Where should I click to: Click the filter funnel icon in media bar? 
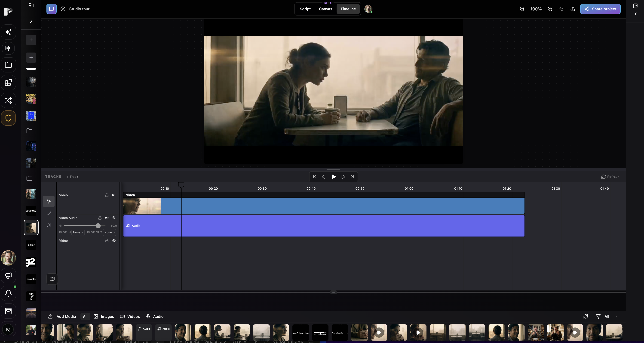pyautogui.click(x=598, y=316)
